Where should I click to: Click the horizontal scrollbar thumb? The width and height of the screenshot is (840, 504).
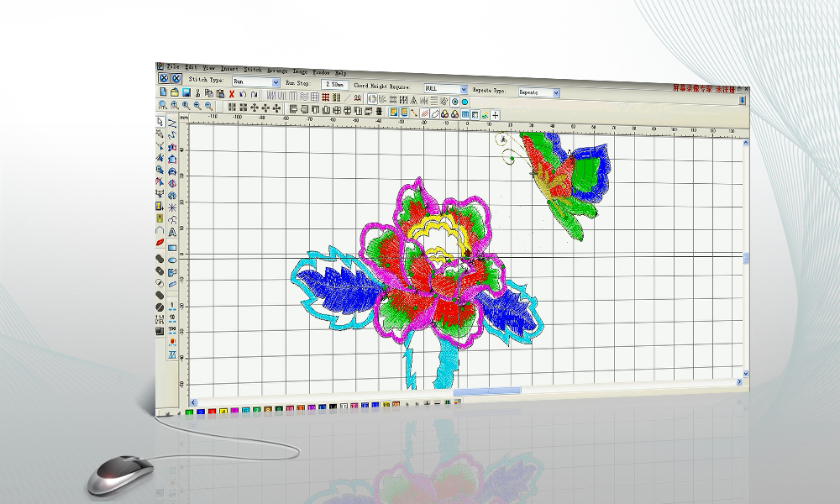(487, 391)
